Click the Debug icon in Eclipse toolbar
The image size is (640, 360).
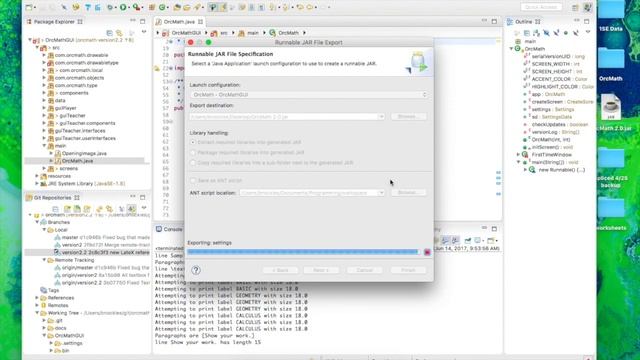[111, 7]
